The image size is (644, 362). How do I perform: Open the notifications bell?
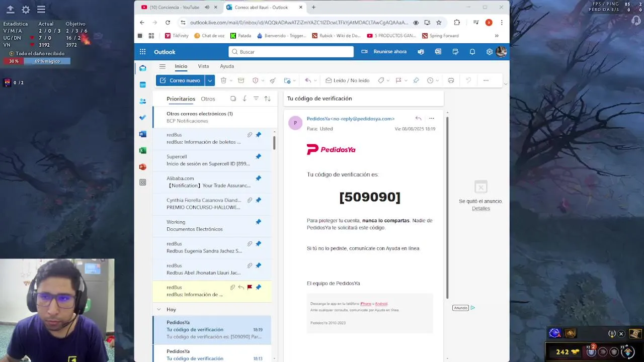point(472,52)
